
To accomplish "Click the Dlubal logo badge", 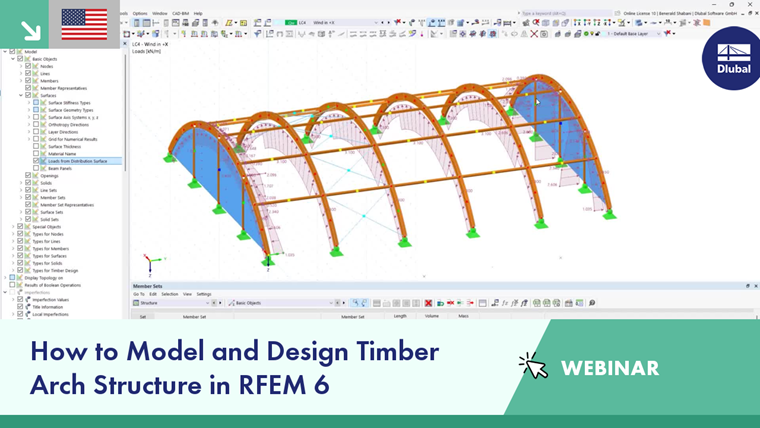I will (x=733, y=58).
